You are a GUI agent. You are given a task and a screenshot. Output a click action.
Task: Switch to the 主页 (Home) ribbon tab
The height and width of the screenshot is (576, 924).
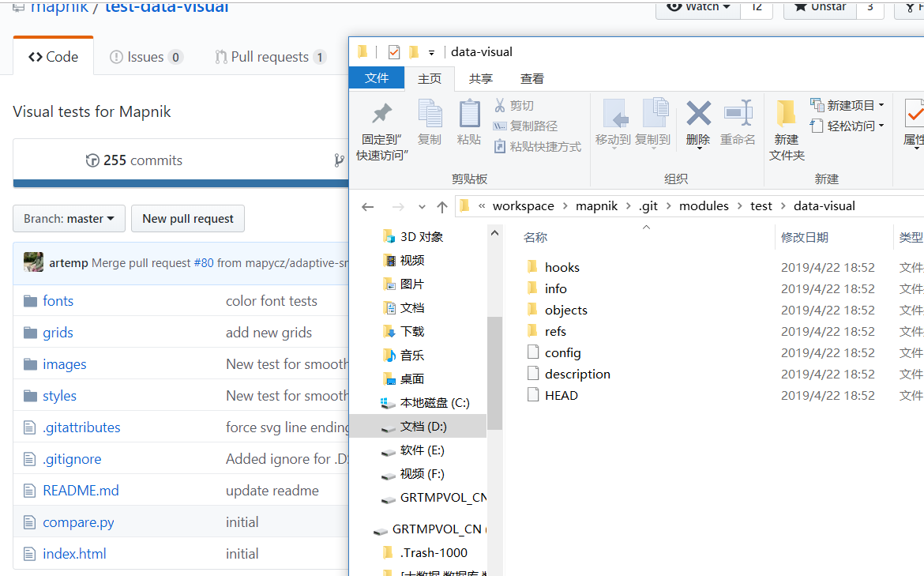pos(430,78)
